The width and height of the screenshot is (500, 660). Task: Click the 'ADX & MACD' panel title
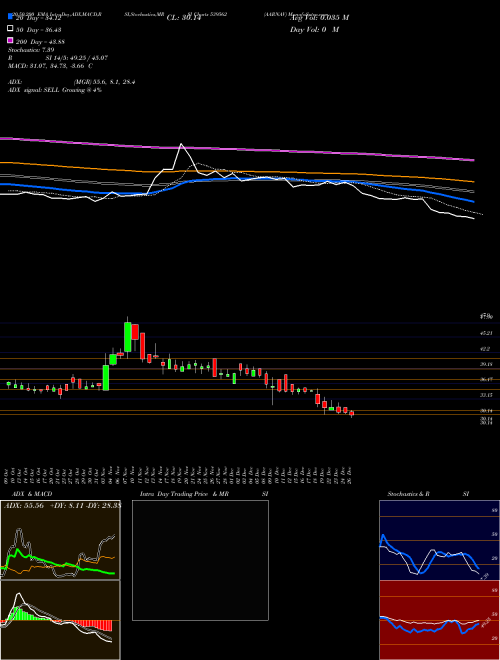coord(32,494)
